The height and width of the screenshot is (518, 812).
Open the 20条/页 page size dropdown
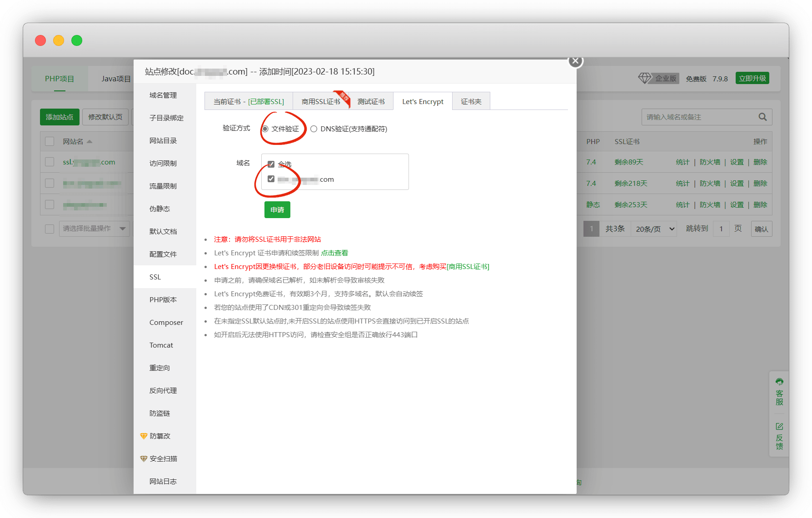coord(654,229)
